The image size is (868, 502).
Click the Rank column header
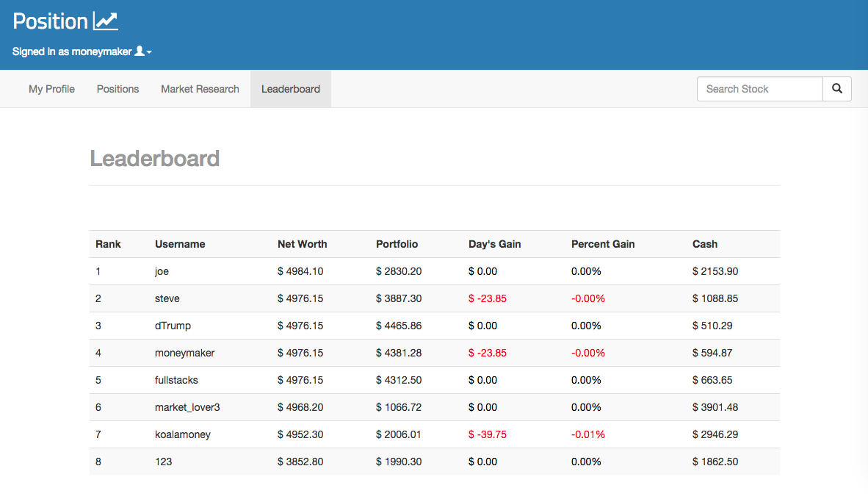108,244
